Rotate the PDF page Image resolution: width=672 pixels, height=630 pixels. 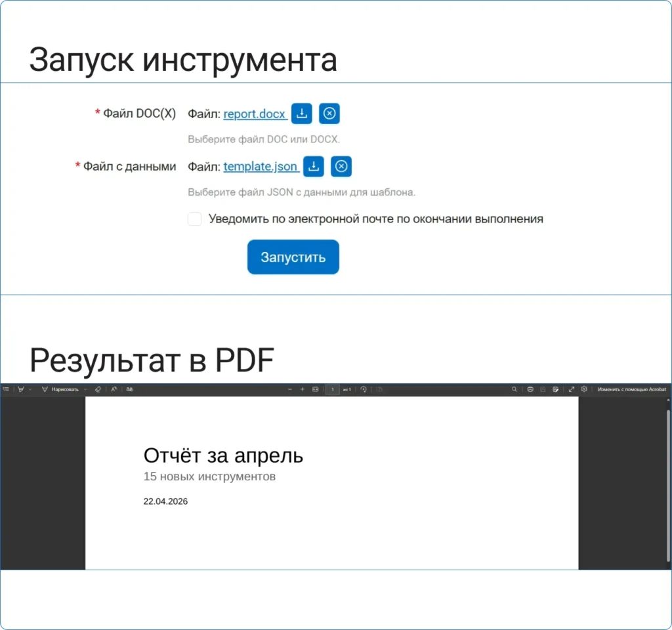coord(364,390)
